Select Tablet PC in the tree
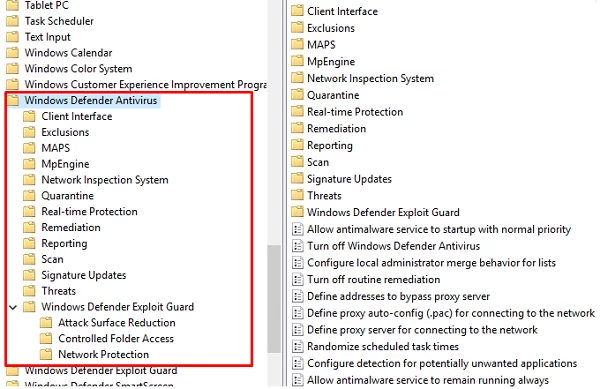Screen dimensions: 600x389 tap(47, 5)
